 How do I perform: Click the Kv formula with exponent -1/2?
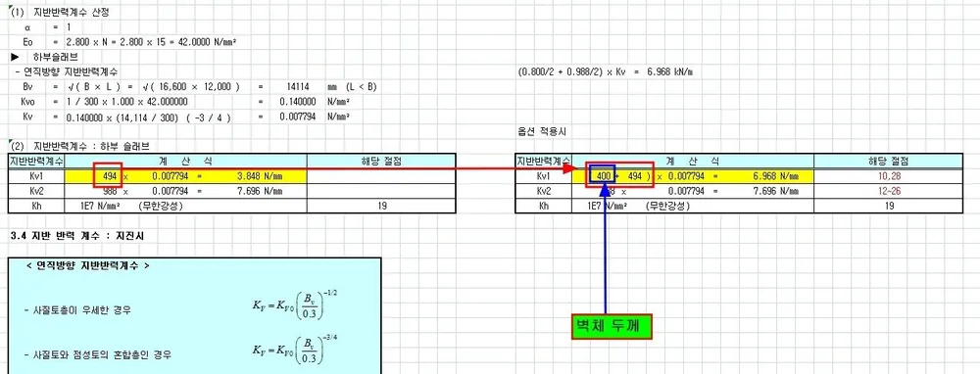click(295, 305)
